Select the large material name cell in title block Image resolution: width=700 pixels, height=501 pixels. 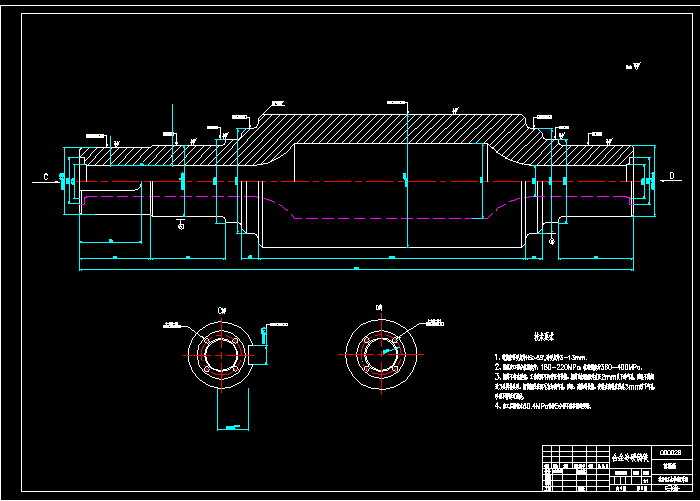coord(630,457)
